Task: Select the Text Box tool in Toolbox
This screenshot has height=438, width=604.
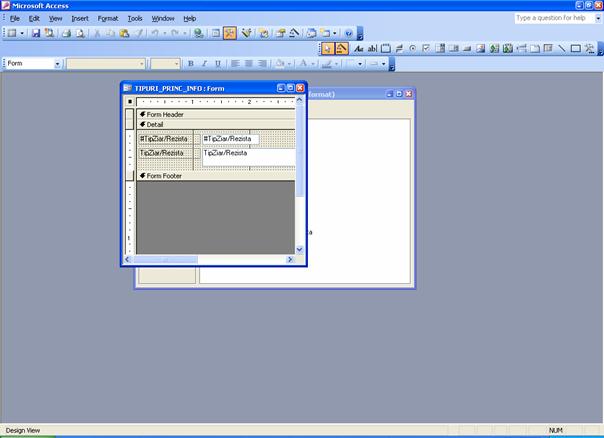Action: (373, 48)
